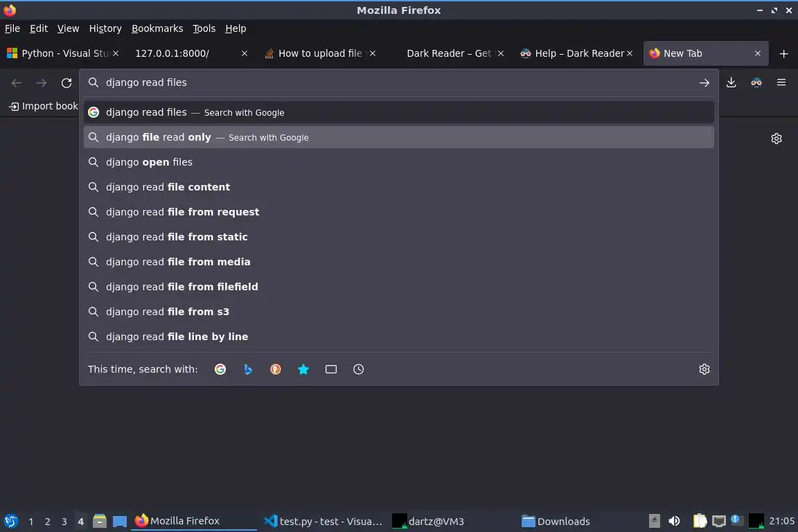Switch to workspace 1 in taskbar
Image resolution: width=798 pixels, height=532 pixels.
(31, 522)
